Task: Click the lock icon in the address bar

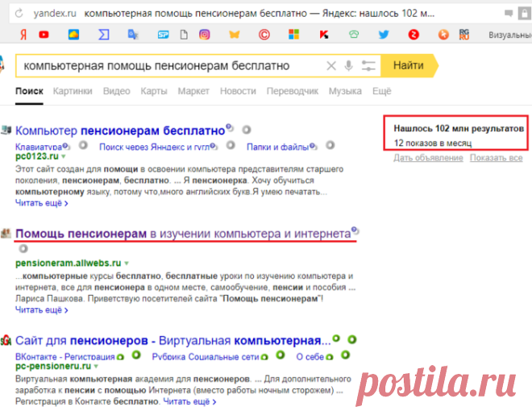Action: pyautogui.click(x=525, y=14)
